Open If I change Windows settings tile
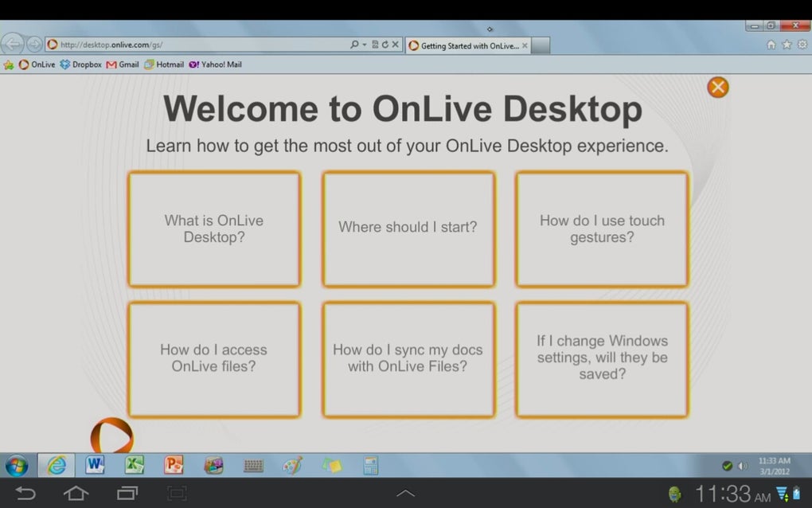812x508 pixels. [602, 359]
